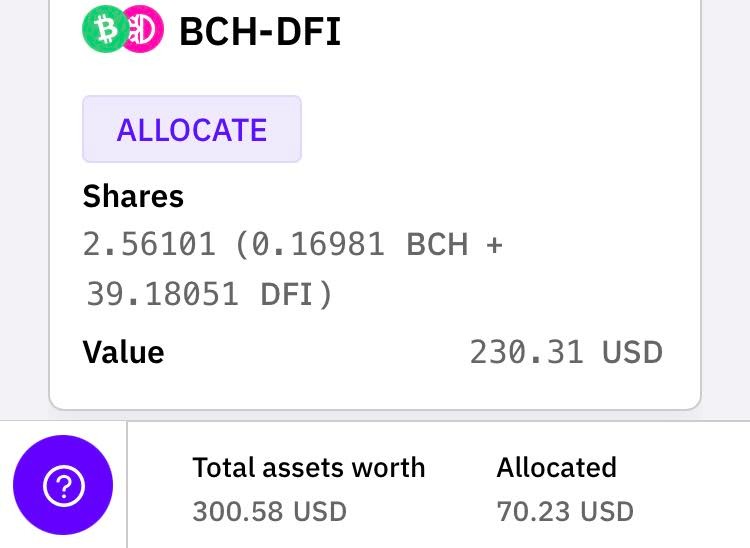Select the 2.56101 shares amount
Screen dimensions: 750x548
(x=149, y=244)
